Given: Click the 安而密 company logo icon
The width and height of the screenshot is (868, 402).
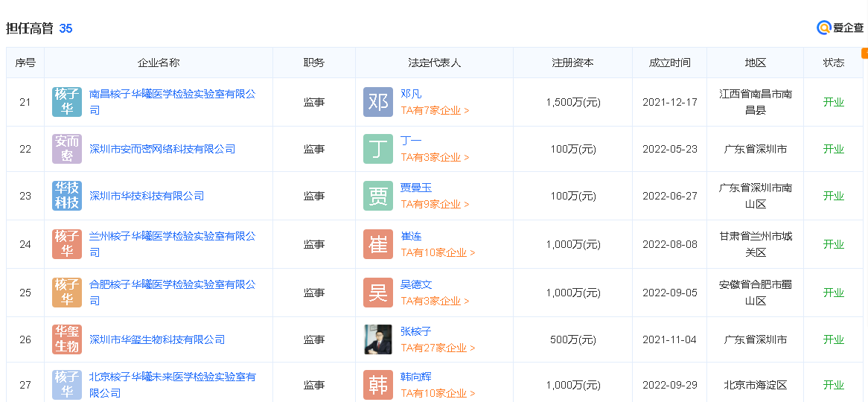Looking at the screenshot, I should click(x=67, y=149).
